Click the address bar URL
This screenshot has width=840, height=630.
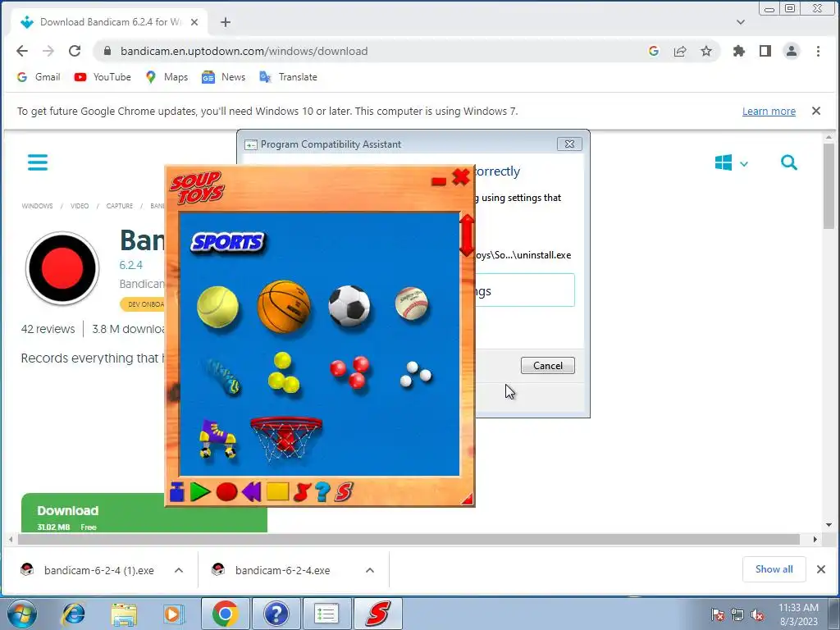click(x=244, y=51)
